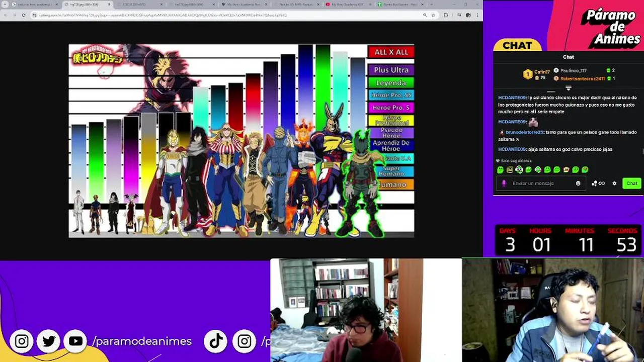
Task: Click the HCDANTE09 name on the ajaja saitama message
Action: click(x=512, y=149)
